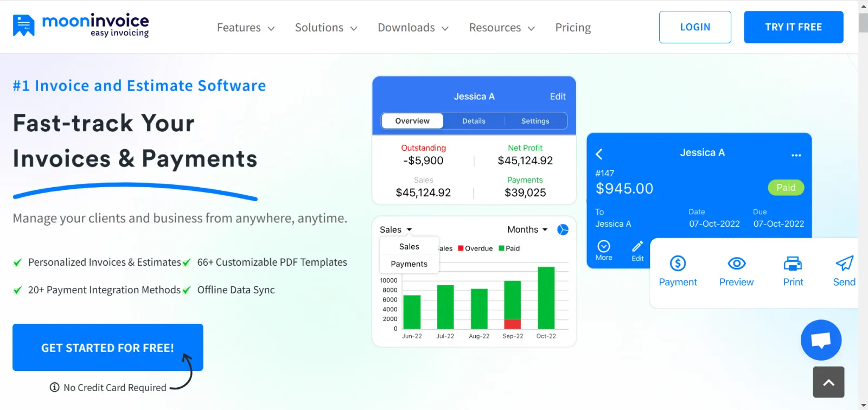Click the info icon near No Credit Card
The width and height of the screenshot is (868, 410).
pos(54,387)
